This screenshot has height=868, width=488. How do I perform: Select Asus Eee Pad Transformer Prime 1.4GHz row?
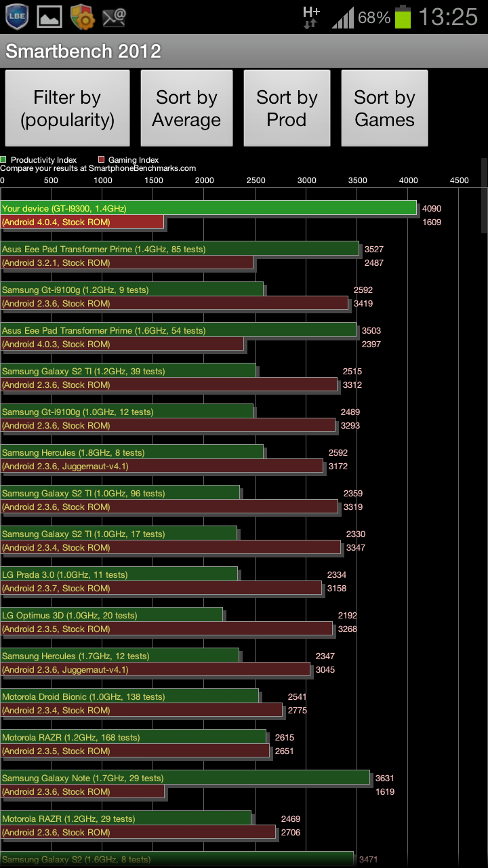[180, 249]
